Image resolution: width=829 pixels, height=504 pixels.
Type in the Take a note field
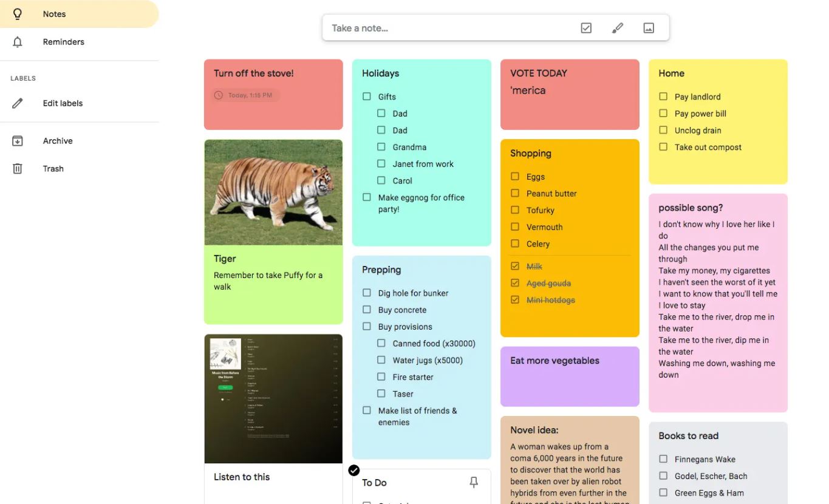click(x=449, y=28)
